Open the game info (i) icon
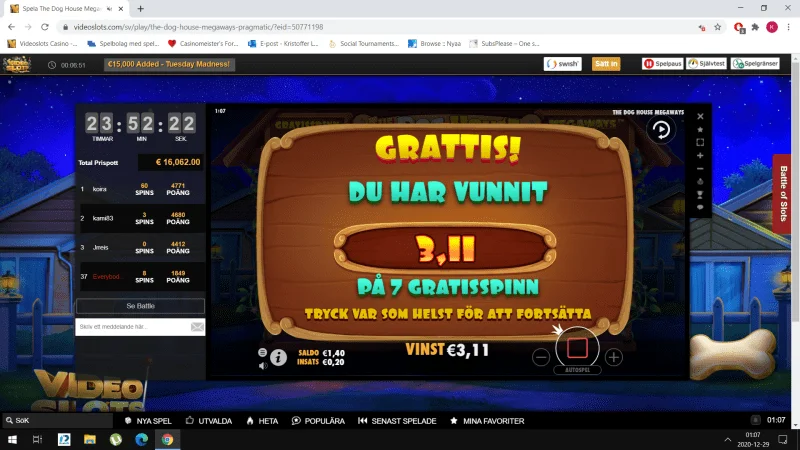This screenshot has height=450, width=800. point(279,358)
